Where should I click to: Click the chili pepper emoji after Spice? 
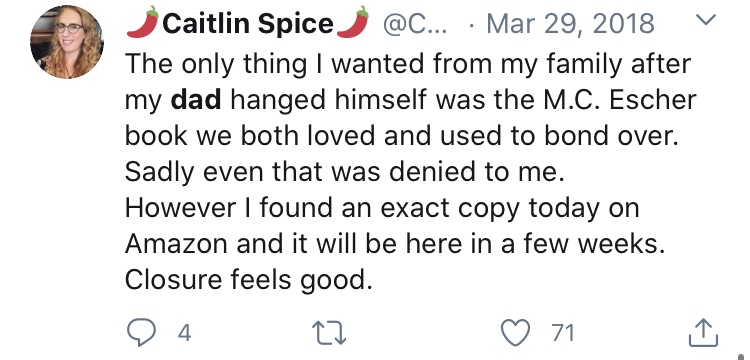[x=353, y=22]
